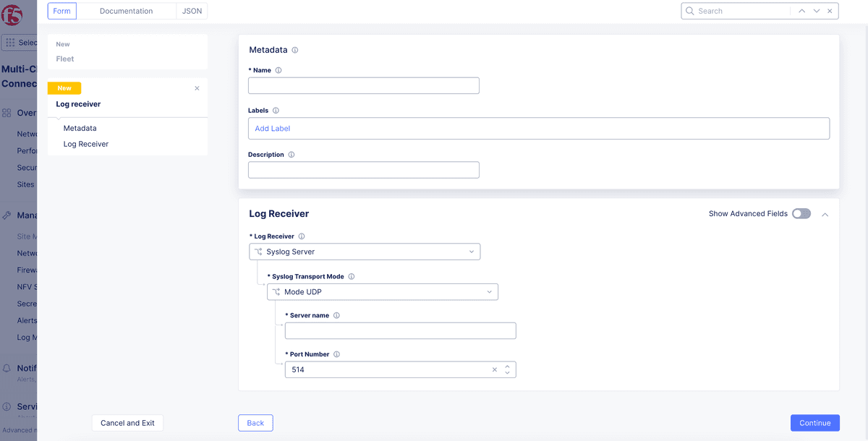Image resolution: width=868 pixels, height=441 pixels.
Task: Click the Server name info icon
Action: point(336,316)
